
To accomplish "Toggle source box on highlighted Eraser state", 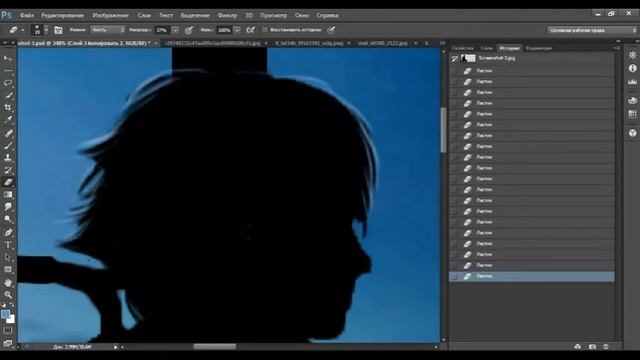I will coord(455,276).
